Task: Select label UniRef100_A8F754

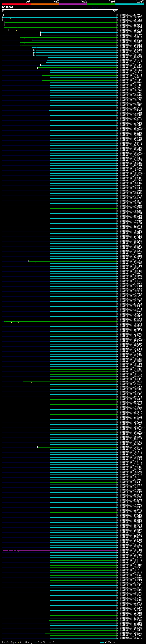Action: click(x=131, y=625)
